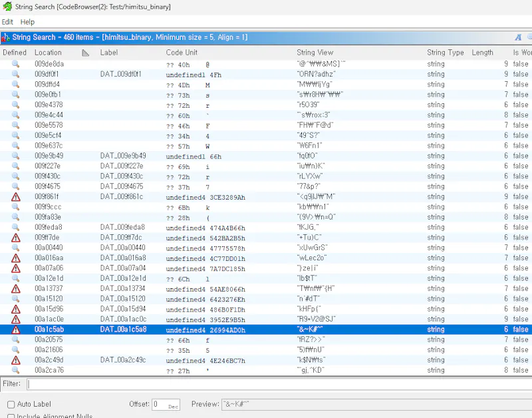Click the magnifier icon for row 009e9b49
The width and height of the screenshot is (532, 418).
15,156
